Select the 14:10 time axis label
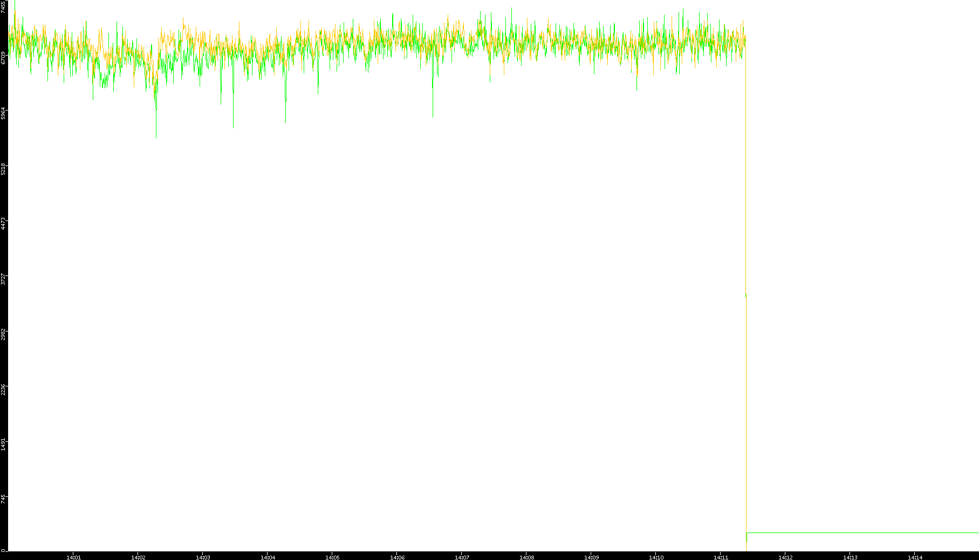979x560 pixels. (x=656, y=557)
